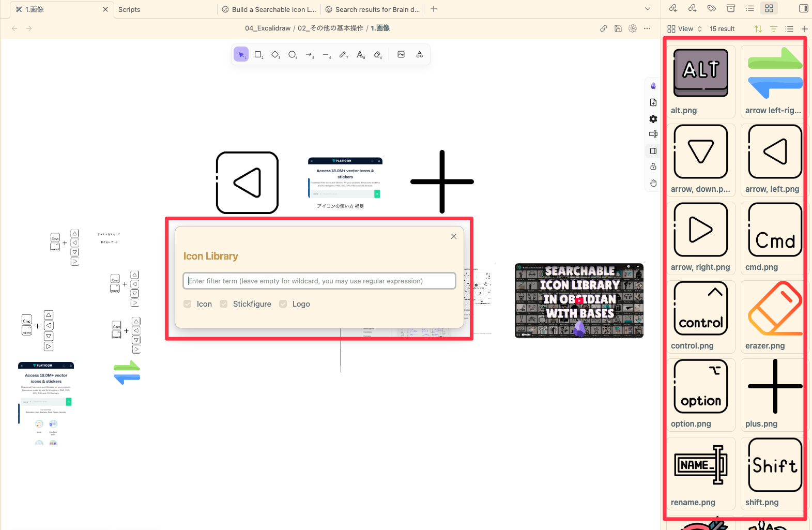
Task: Choose the Ellipse drawing tool
Action: [293, 54]
